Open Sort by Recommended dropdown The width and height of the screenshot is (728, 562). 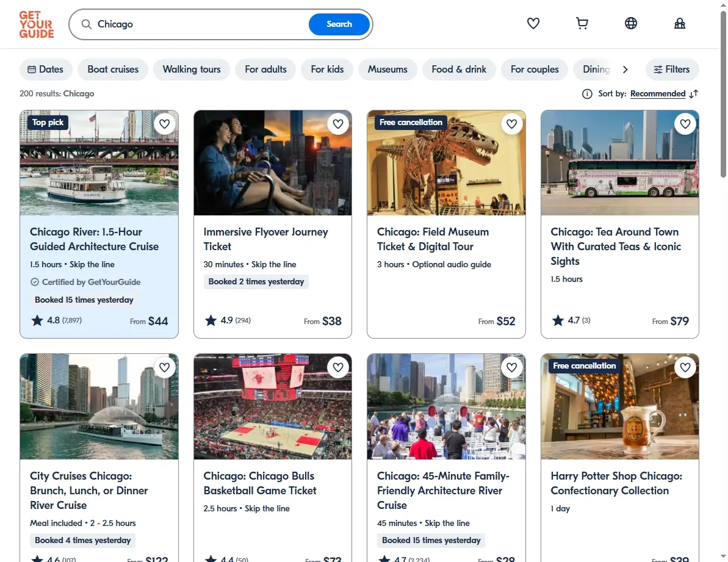pos(657,94)
